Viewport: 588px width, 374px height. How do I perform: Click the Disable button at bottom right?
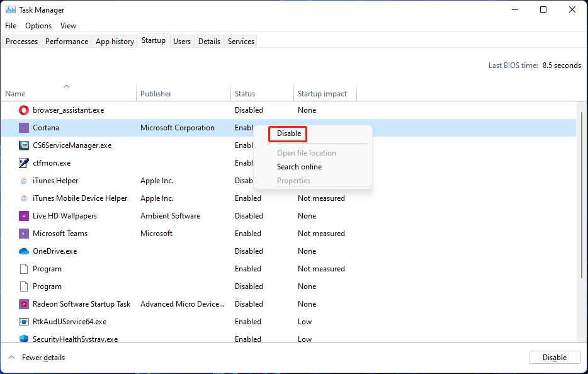click(555, 358)
